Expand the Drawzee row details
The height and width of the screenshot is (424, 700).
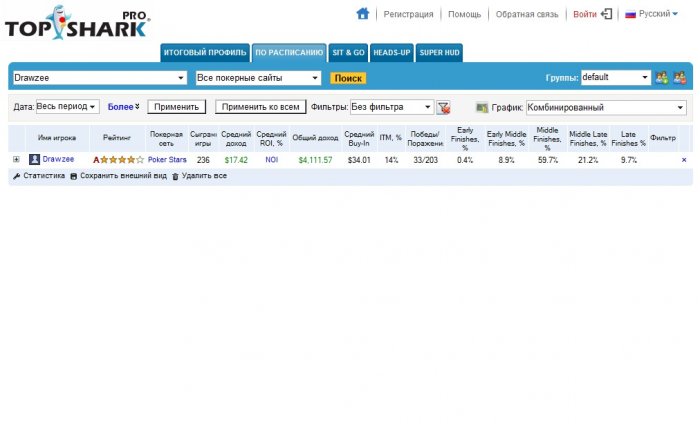tap(16, 159)
